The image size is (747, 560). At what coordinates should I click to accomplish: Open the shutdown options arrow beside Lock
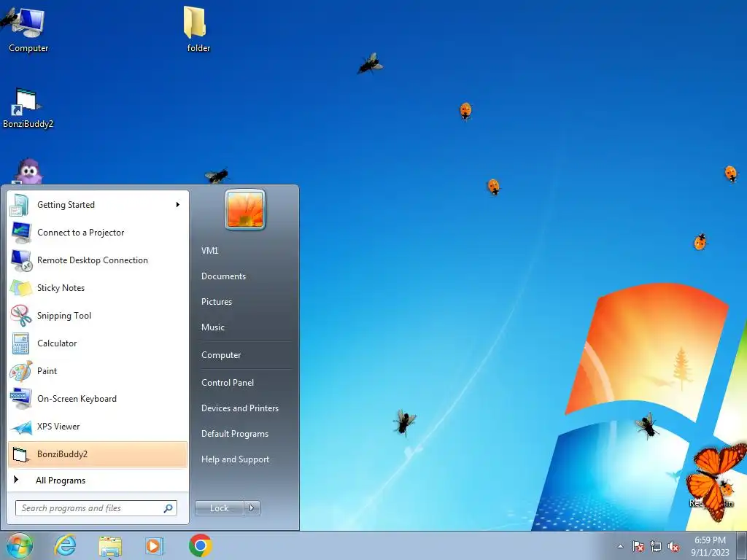252,508
